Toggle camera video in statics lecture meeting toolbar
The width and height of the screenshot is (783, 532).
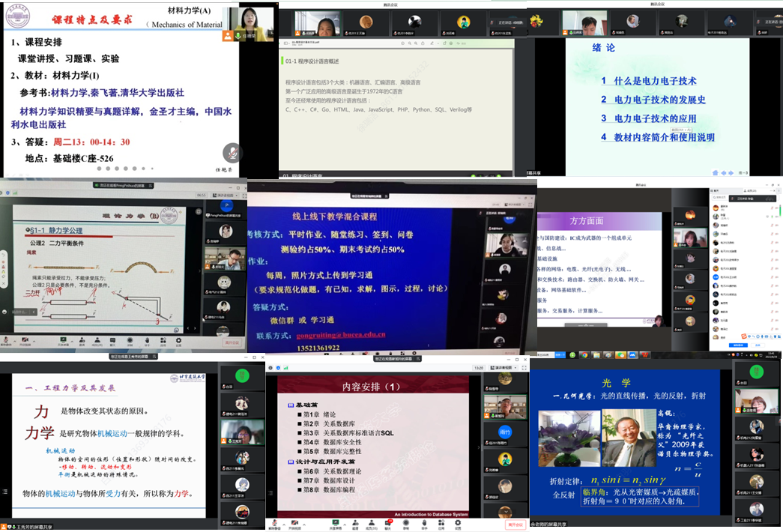(x=25, y=342)
